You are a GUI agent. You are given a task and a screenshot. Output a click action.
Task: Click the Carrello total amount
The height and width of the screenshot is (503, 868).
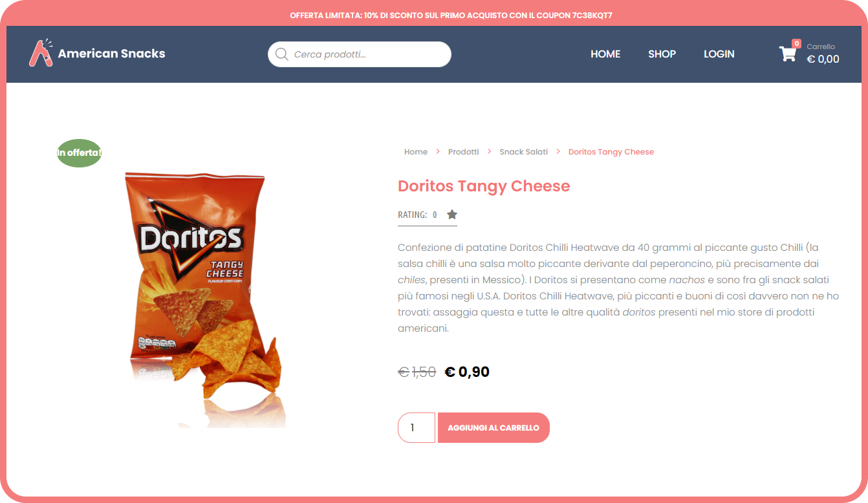point(823,59)
